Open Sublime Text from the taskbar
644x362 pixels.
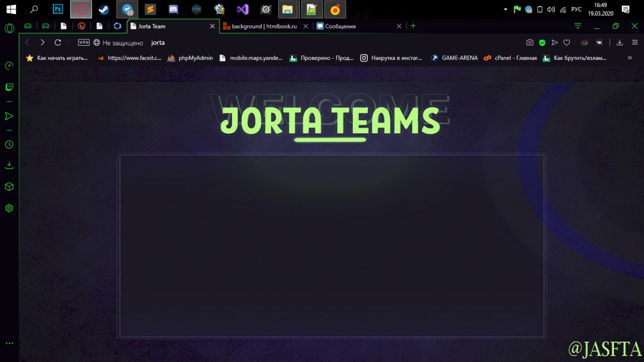point(150,9)
